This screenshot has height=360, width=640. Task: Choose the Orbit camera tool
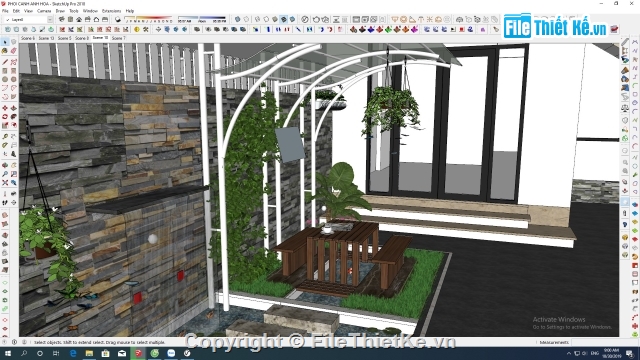click(5, 165)
